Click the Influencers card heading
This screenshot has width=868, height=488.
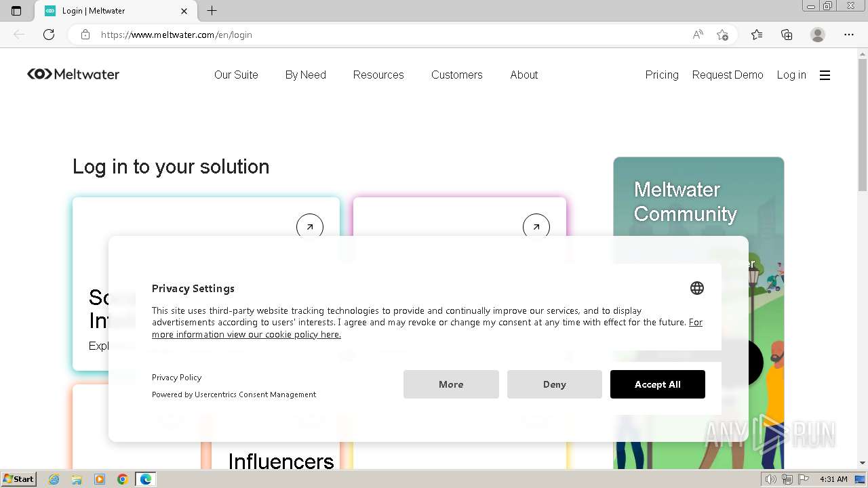click(x=281, y=462)
